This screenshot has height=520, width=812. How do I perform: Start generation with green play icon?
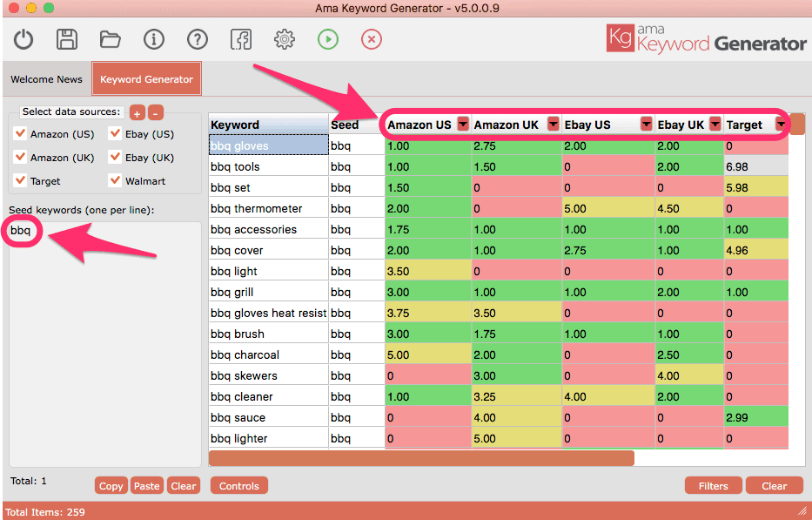[x=328, y=39]
